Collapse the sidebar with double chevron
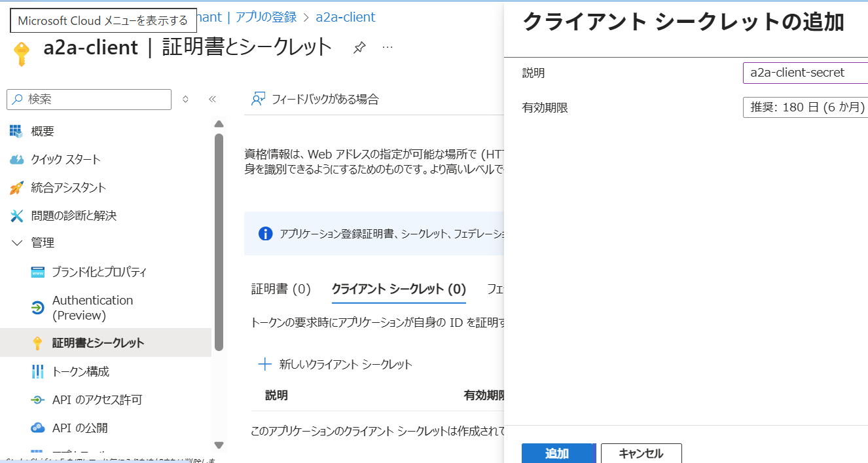Screen dimensions: 868x463 point(212,100)
